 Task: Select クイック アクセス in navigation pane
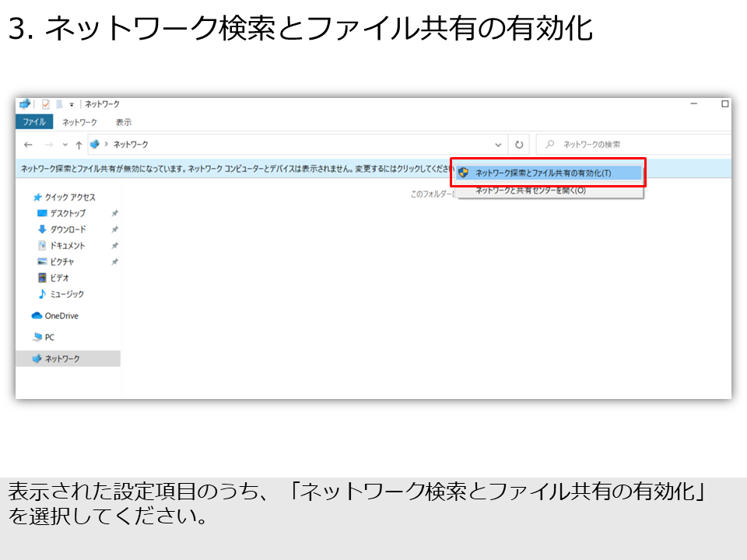(70, 197)
